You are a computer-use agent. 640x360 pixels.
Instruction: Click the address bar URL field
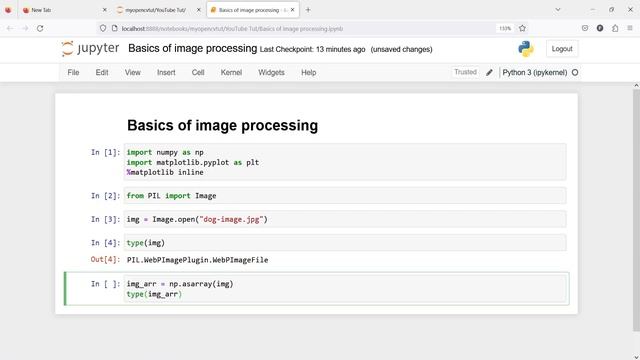(x=302, y=29)
